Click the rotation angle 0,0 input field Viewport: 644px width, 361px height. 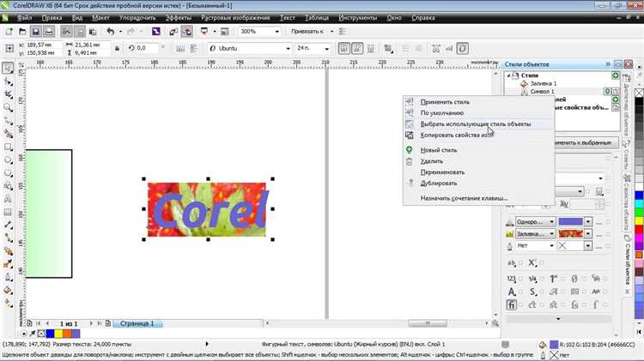tap(147, 48)
